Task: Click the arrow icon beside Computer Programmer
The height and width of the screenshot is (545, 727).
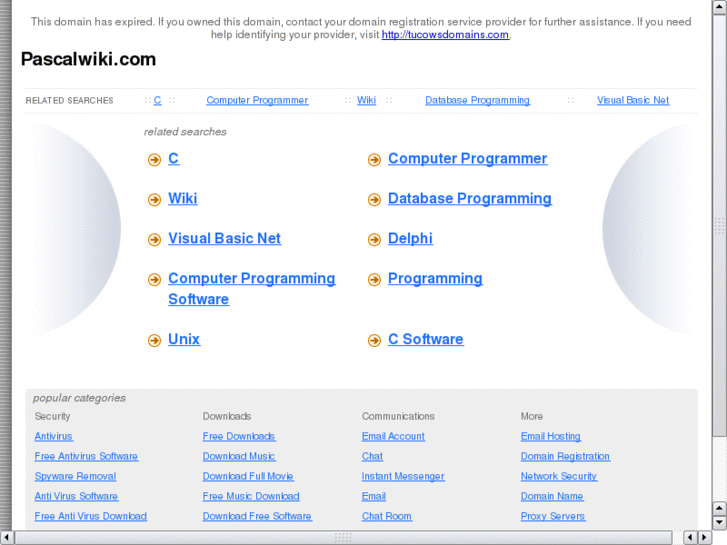Action: (x=374, y=160)
